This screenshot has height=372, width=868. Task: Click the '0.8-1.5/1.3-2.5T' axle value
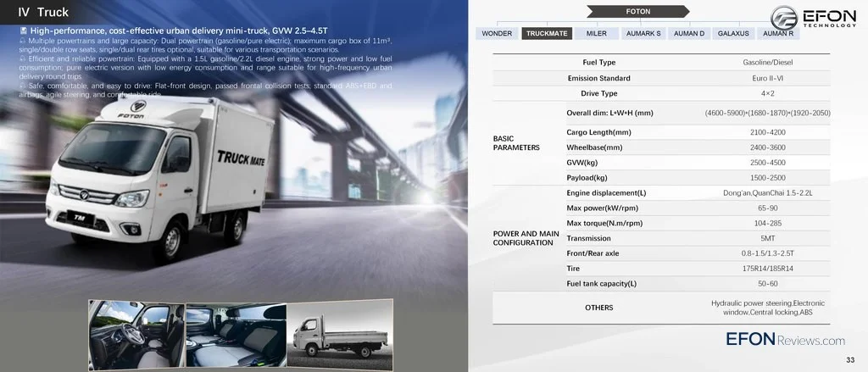(x=767, y=253)
